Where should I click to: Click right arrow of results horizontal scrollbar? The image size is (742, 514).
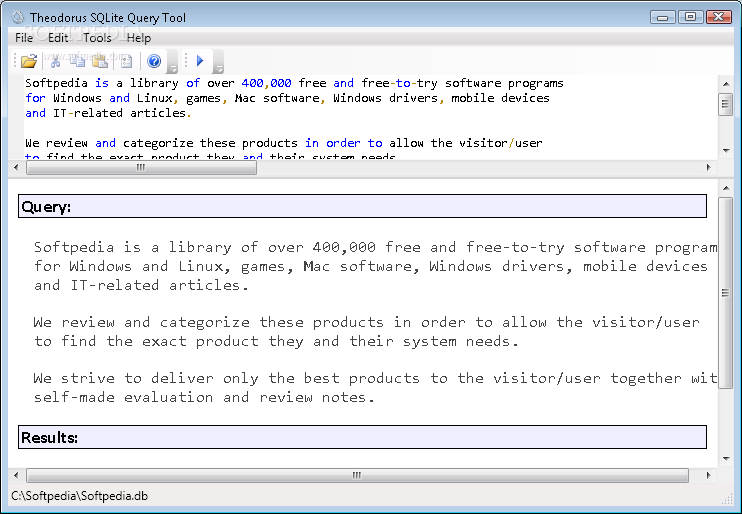tap(708, 475)
